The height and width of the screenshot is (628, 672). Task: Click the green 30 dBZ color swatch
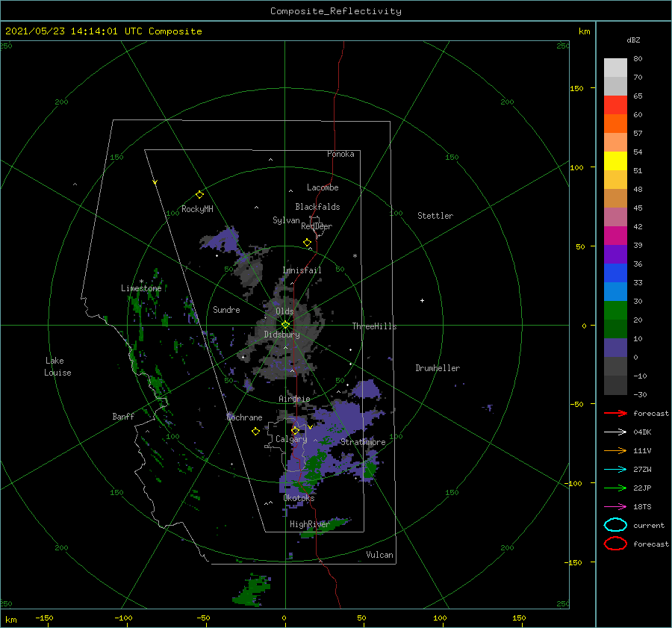615,310
